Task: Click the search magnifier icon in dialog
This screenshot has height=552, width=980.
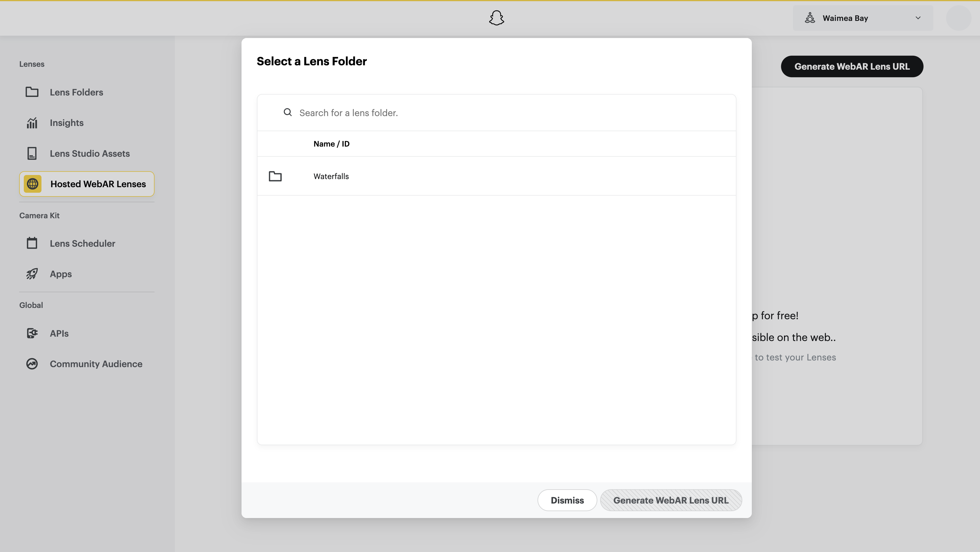Action: click(x=288, y=112)
